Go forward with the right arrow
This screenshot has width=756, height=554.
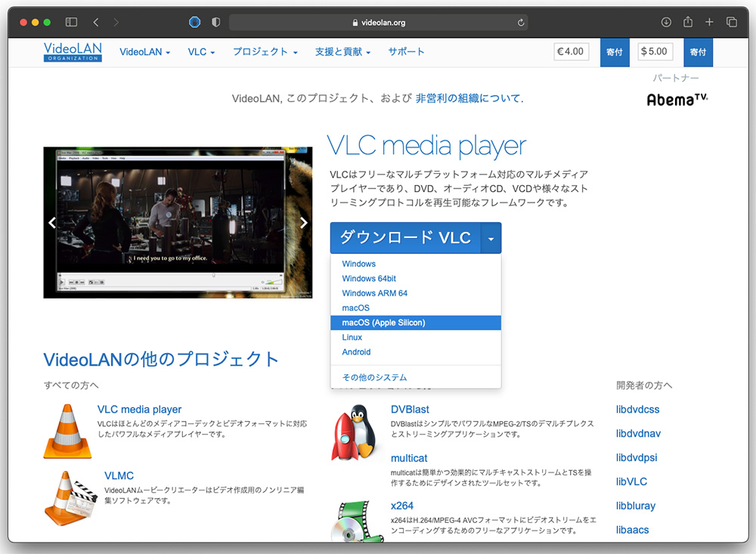(116, 22)
